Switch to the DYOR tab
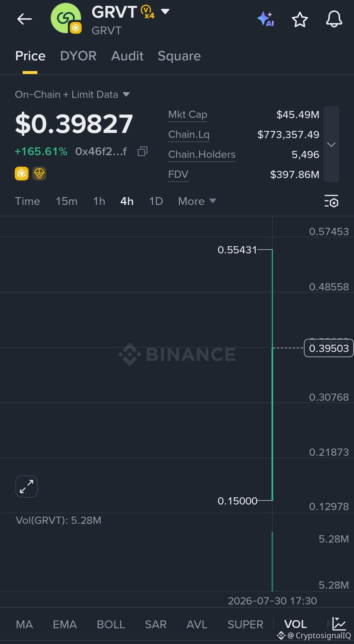354x644 pixels. tap(78, 56)
